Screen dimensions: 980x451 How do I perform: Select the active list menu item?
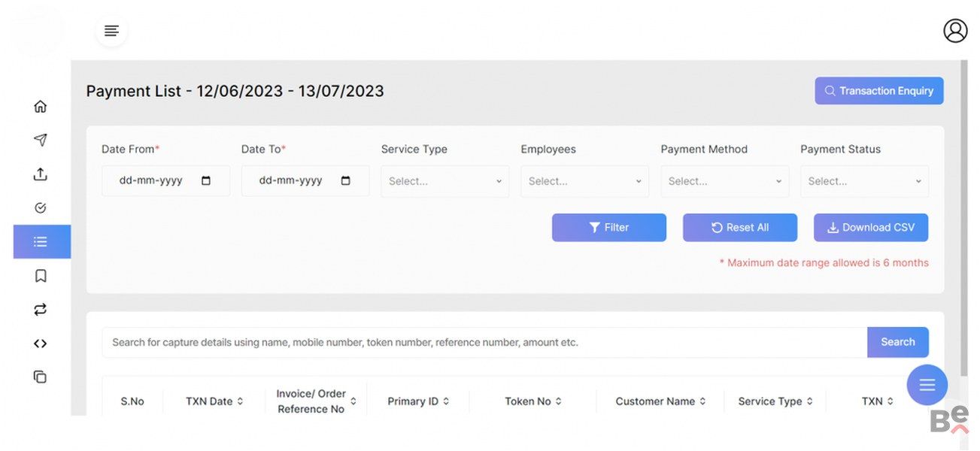[x=41, y=242]
